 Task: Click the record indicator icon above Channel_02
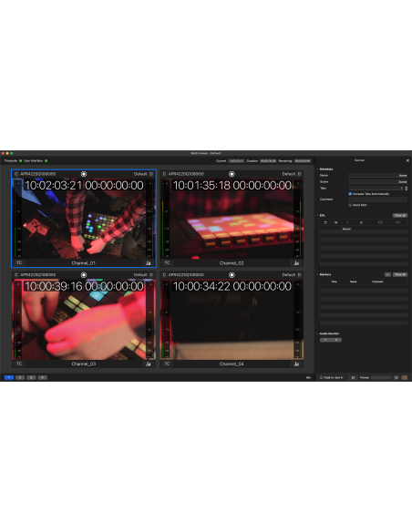tap(232, 174)
